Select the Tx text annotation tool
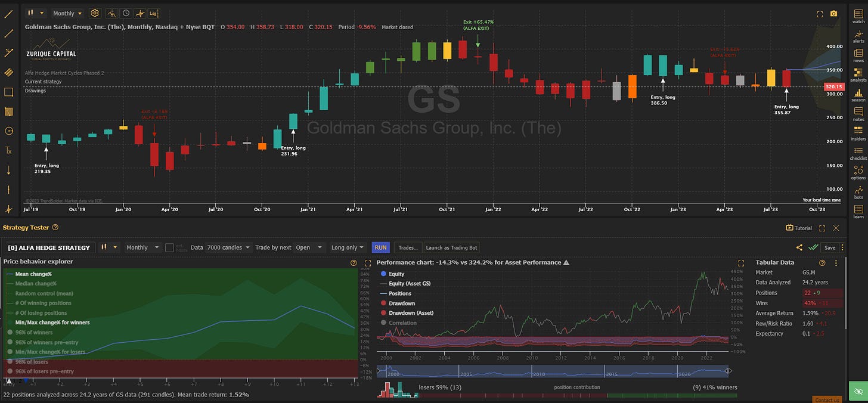The width and height of the screenshot is (868, 403). coord(8,151)
